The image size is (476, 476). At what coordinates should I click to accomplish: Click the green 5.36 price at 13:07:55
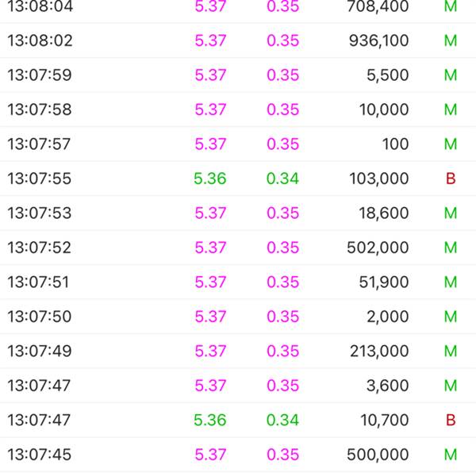210,178
